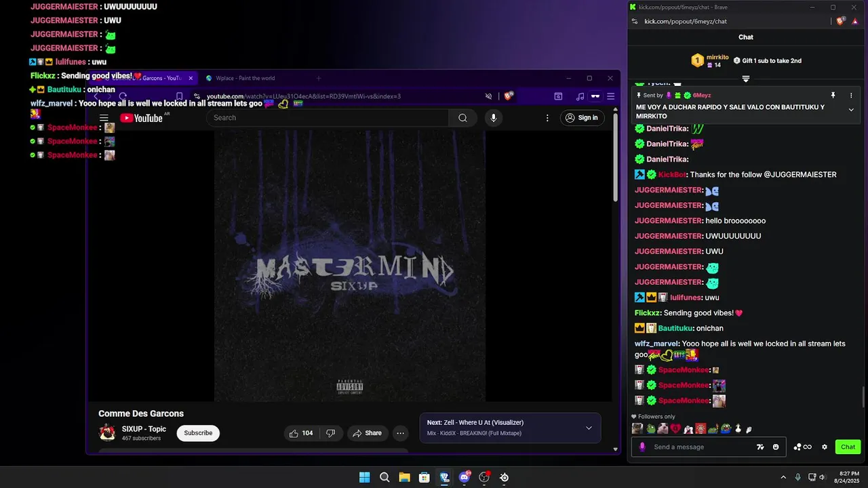The image size is (868, 488).
Task: Open the emoji picker in chat
Action: pyautogui.click(x=776, y=447)
